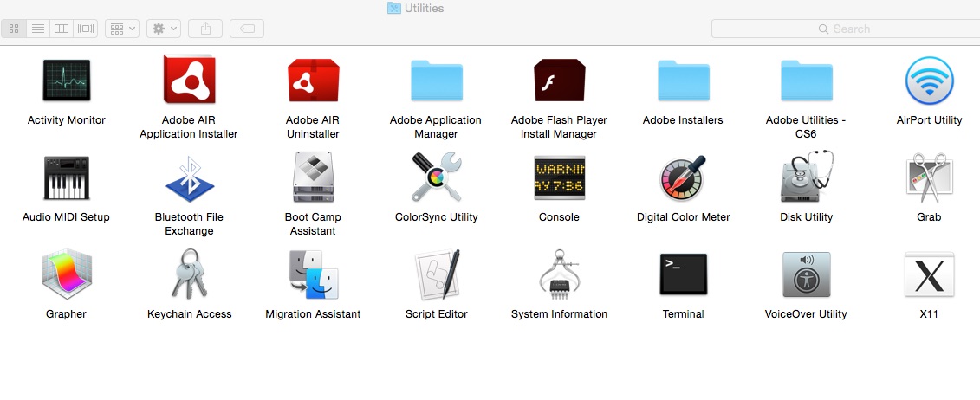
Task: Select Adobe AIR Application Installer icon
Action: coord(189,79)
